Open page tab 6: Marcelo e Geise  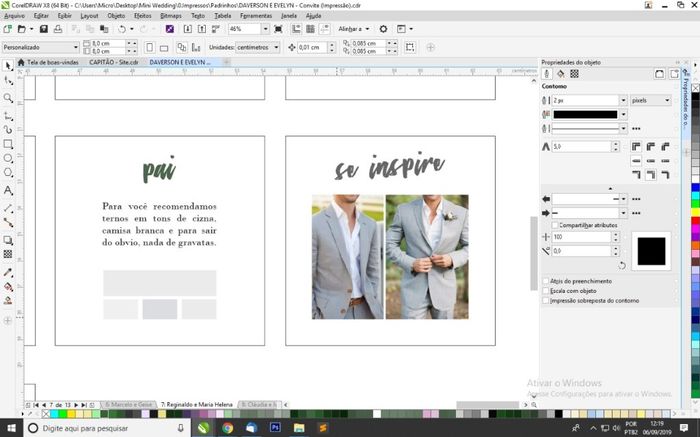coord(128,404)
